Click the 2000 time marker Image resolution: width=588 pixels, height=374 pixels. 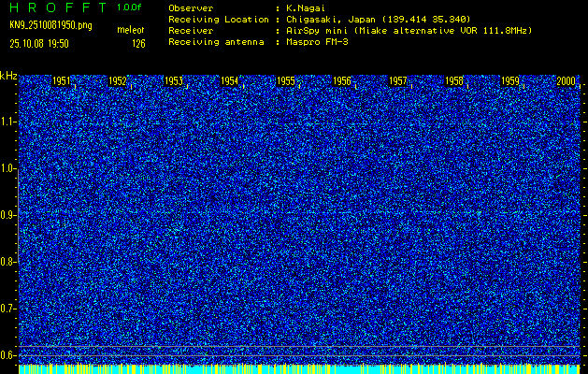pos(566,81)
